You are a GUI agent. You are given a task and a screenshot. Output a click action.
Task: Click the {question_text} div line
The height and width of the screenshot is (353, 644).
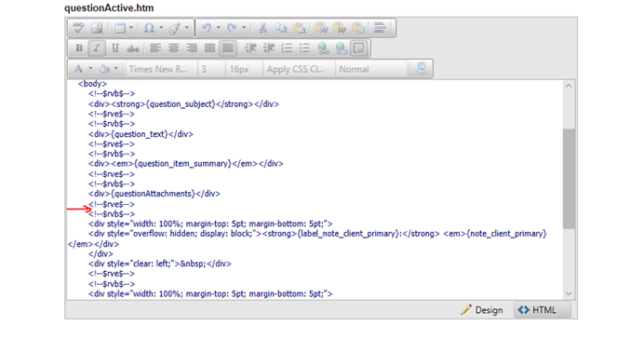[x=141, y=134]
